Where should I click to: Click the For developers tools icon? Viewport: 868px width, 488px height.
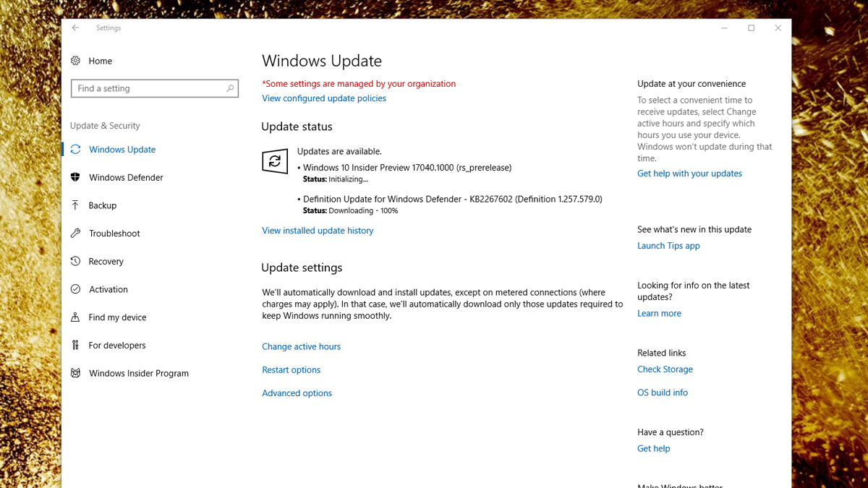(x=75, y=346)
